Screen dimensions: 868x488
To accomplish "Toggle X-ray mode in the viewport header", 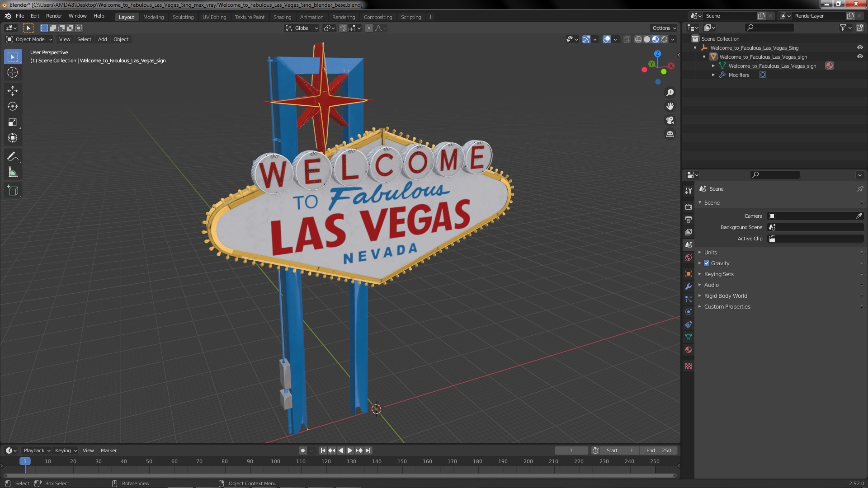I will click(627, 40).
